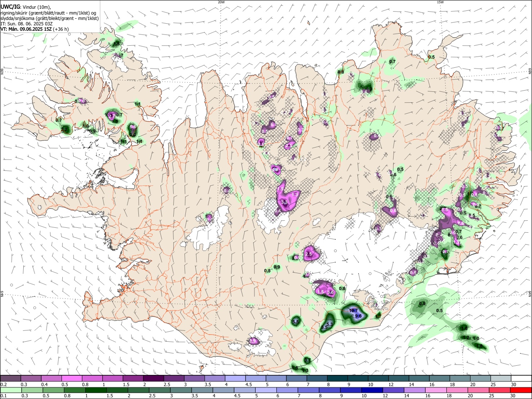Viewport: 532px width, 399px height.
Task: Select the dark teal snow swatch between 8 and 9
Action: [x=337, y=379]
